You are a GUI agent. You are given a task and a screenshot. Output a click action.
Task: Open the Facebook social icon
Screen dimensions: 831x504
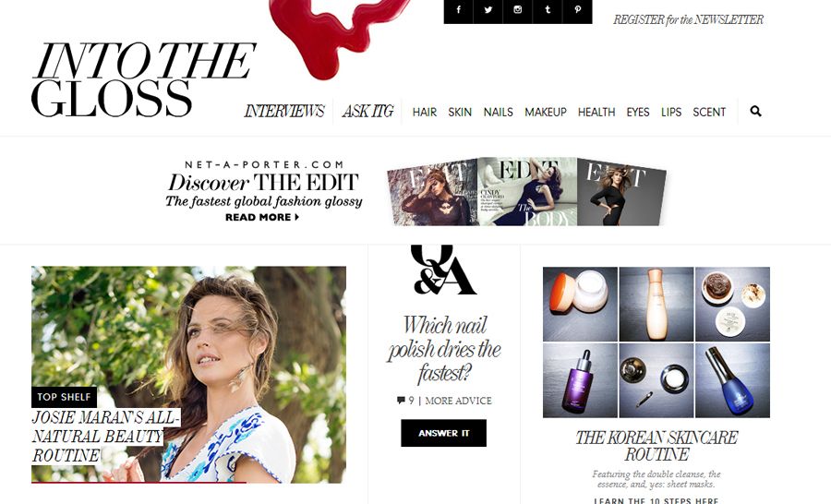(x=458, y=9)
